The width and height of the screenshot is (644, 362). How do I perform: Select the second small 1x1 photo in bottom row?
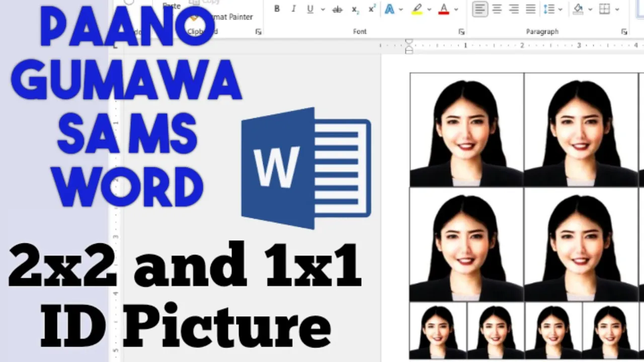click(496, 330)
